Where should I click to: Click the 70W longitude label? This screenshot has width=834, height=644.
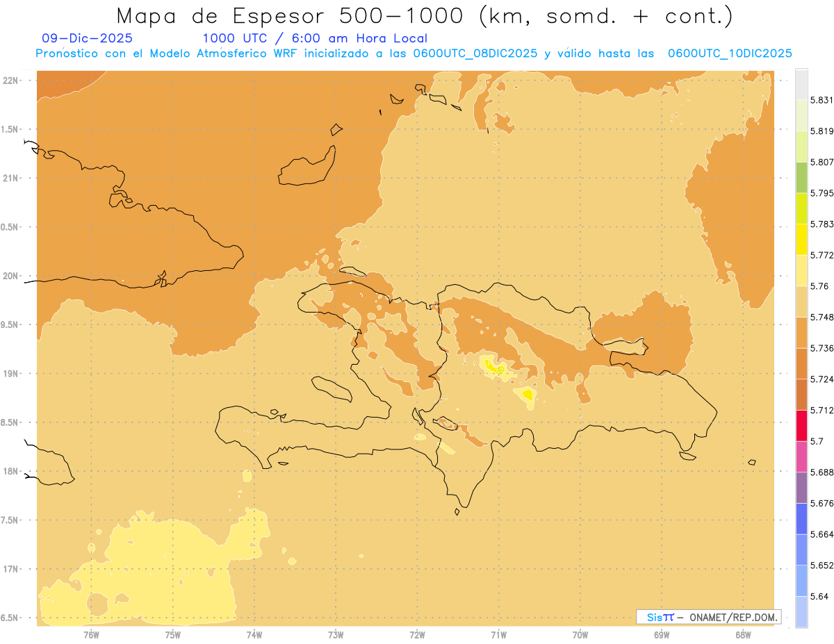(x=580, y=634)
